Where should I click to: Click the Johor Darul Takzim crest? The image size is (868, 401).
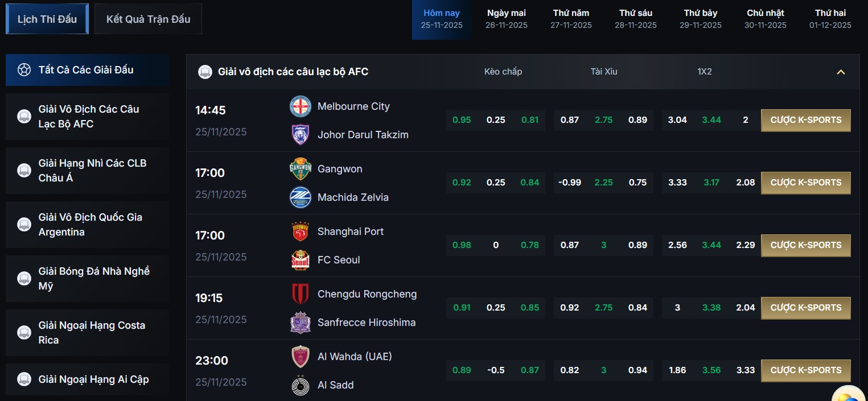[300, 135]
